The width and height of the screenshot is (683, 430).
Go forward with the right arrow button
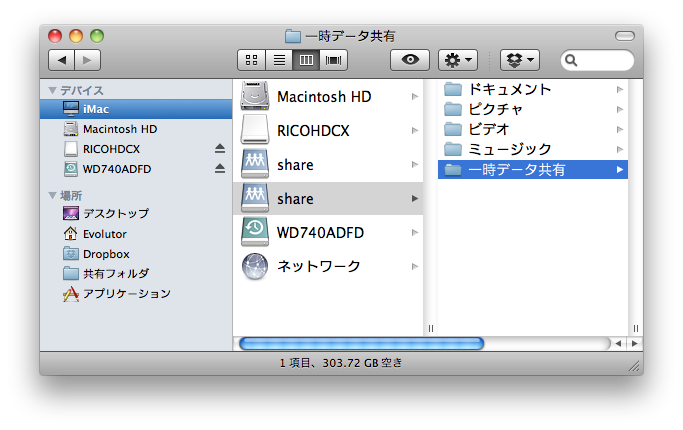click(x=88, y=60)
